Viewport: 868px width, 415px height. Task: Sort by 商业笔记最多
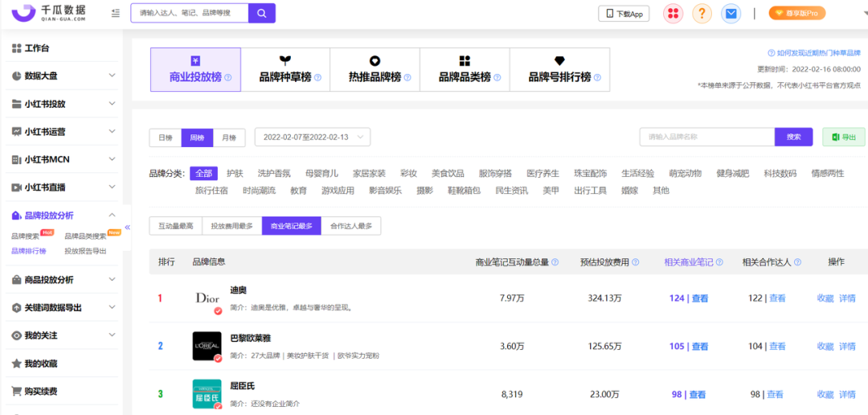[x=292, y=226]
